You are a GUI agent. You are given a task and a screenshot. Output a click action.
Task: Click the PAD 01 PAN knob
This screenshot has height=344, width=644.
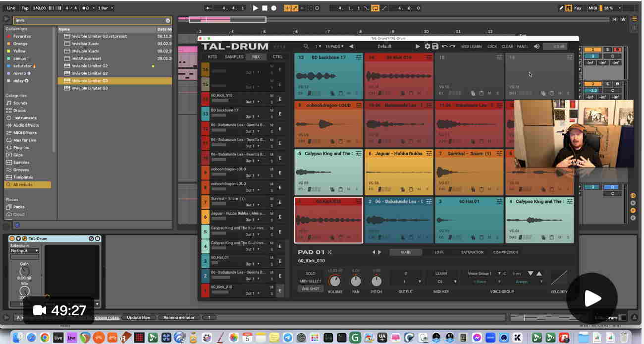click(356, 281)
